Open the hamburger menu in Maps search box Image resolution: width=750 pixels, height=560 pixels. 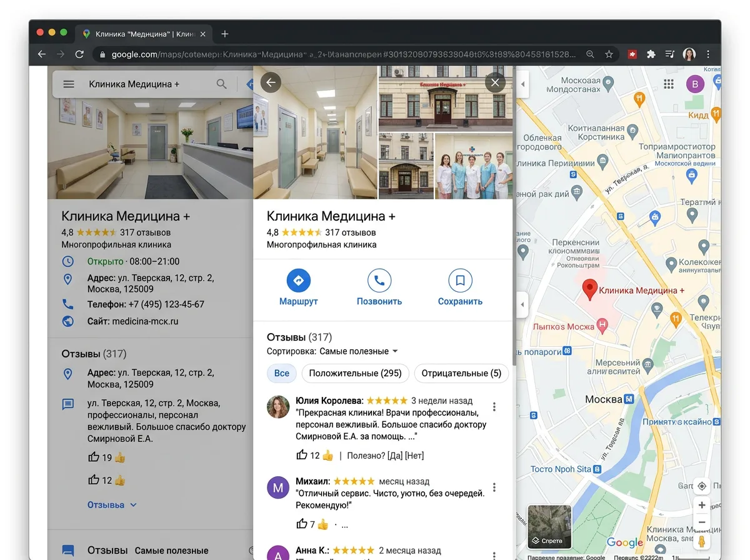coord(69,84)
